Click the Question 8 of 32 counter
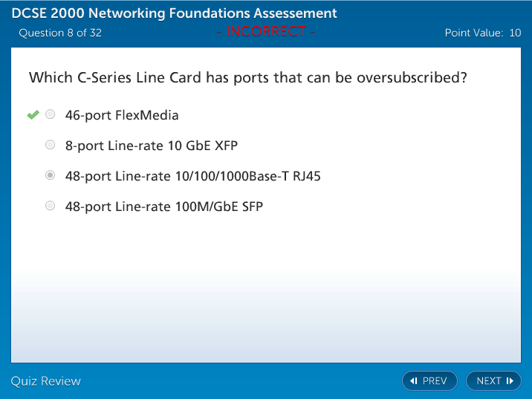The height and width of the screenshot is (399, 532). [x=60, y=33]
